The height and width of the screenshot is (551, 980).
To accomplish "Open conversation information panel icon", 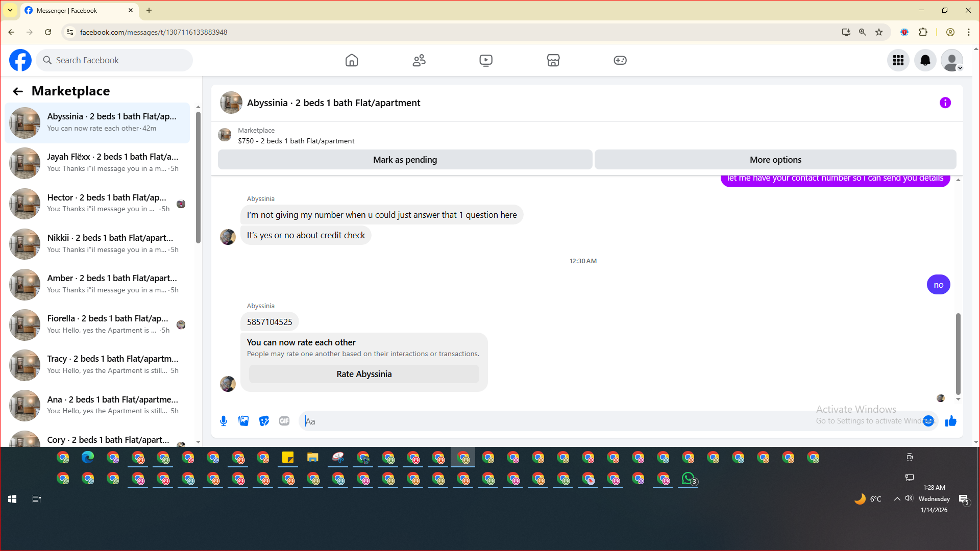I will coord(945,103).
